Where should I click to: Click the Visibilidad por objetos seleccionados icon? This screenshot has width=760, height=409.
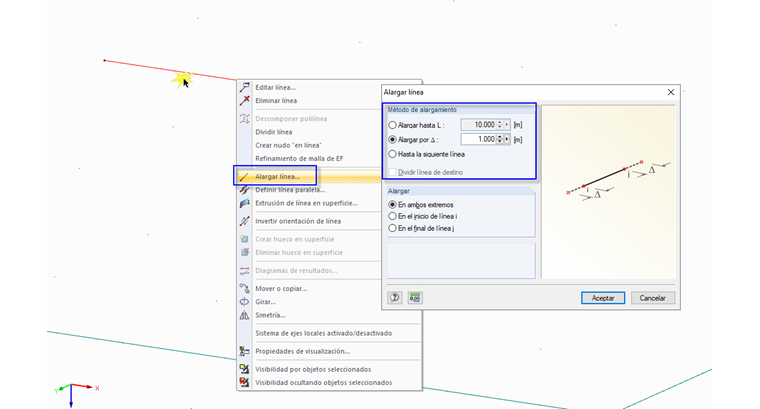click(245, 369)
